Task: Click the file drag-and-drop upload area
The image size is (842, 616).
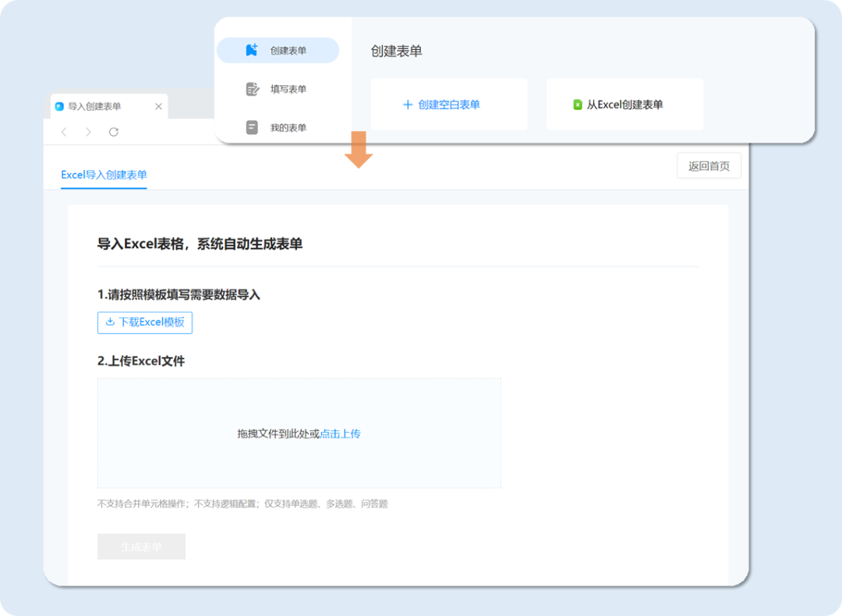Action: click(x=299, y=433)
